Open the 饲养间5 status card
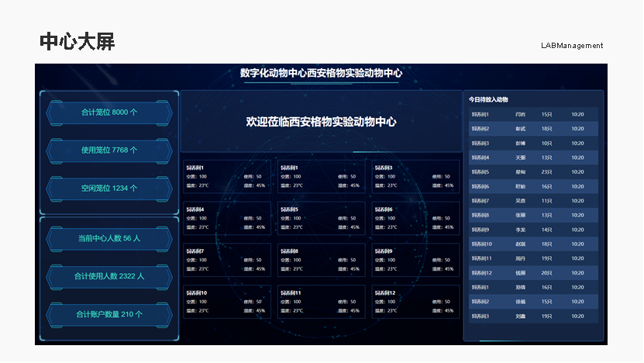This screenshot has width=644, height=363. click(321, 218)
